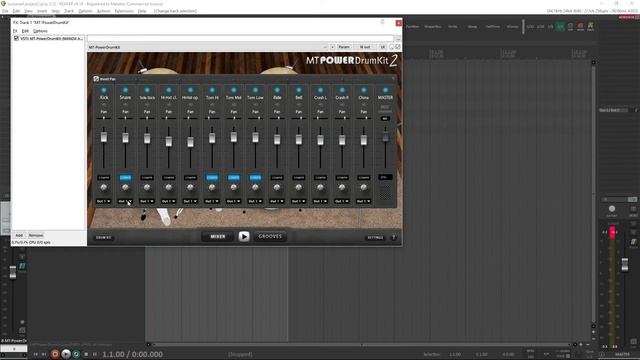Click the Param button
The image size is (640, 360).
(x=344, y=47)
